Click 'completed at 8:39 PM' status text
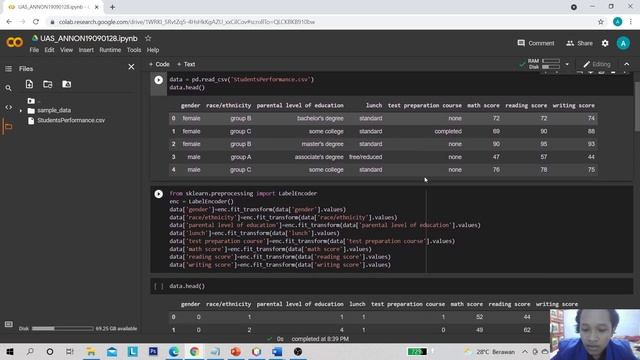Image resolution: width=640 pixels, height=360 pixels. click(x=320, y=339)
